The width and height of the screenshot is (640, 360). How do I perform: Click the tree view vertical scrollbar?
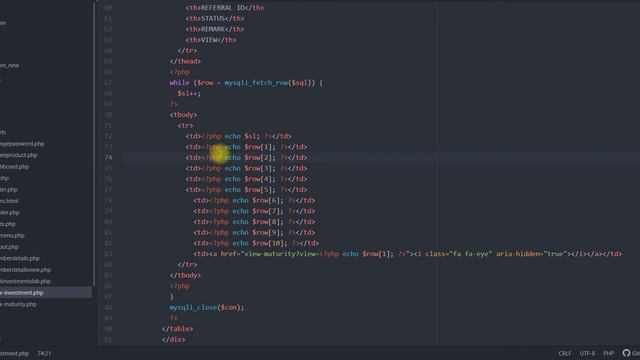[94, 143]
